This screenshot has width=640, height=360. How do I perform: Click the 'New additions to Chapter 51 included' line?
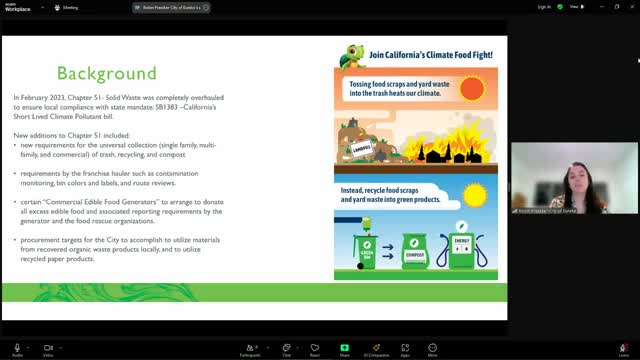[71, 136]
